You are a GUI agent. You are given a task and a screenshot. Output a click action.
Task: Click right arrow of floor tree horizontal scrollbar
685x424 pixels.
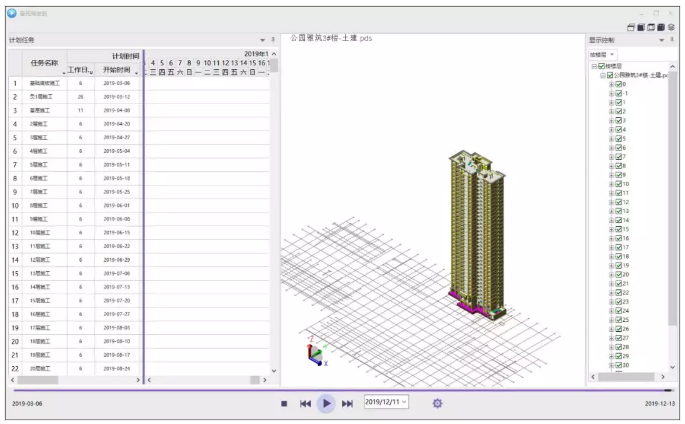pyautogui.click(x=663, y=376)
